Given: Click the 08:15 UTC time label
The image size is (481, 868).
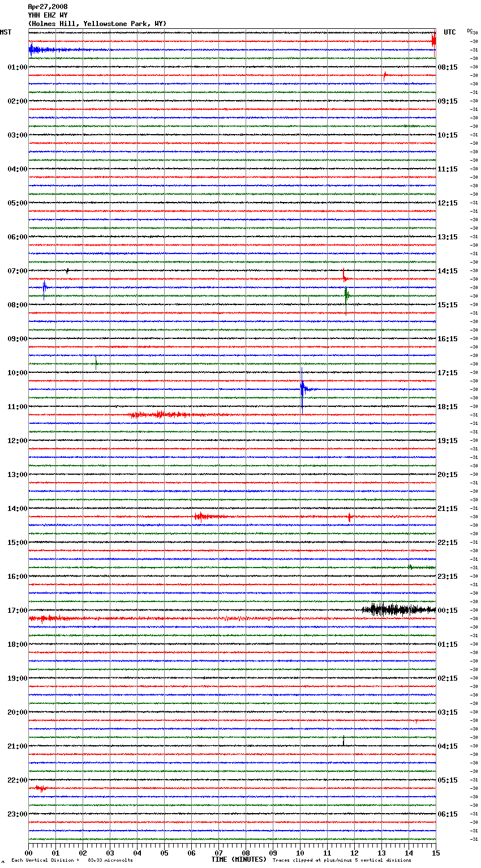Looking at the screenshot, I should click(x=448, y=67).
